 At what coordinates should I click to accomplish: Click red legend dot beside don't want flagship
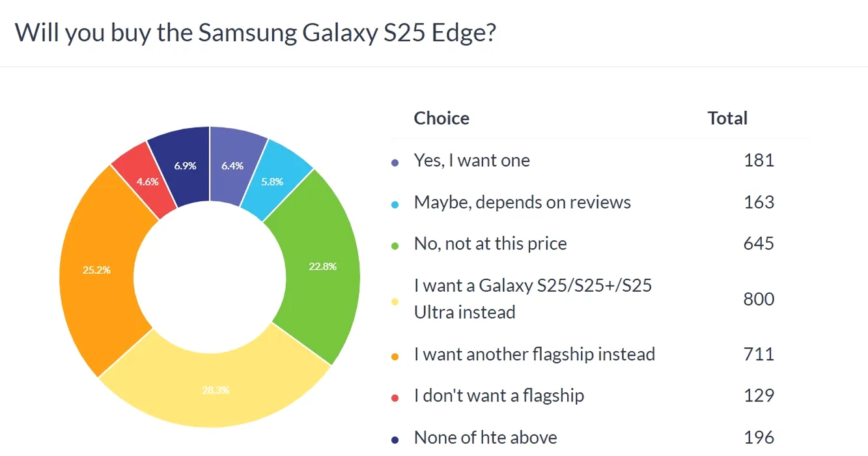pos(395,397)
